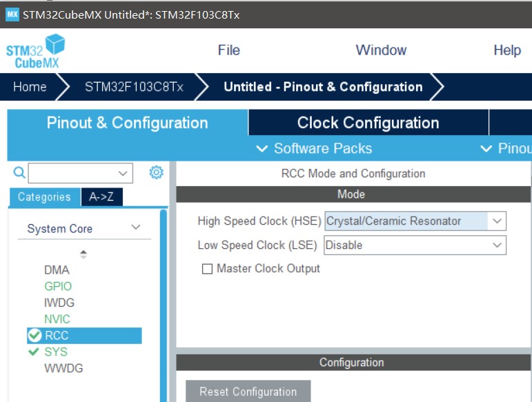Switch to the Clock Configuration tab

(368, 122)
